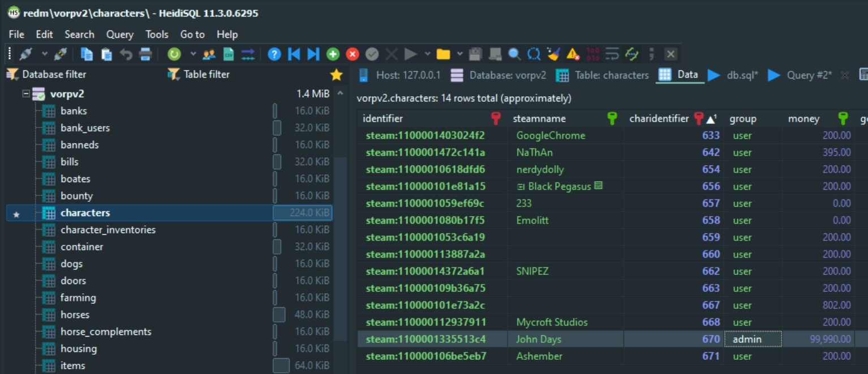Open dropdown arrow next to Run play icon
Viewport: 868px width, 374px height.
tap(427, 54)
